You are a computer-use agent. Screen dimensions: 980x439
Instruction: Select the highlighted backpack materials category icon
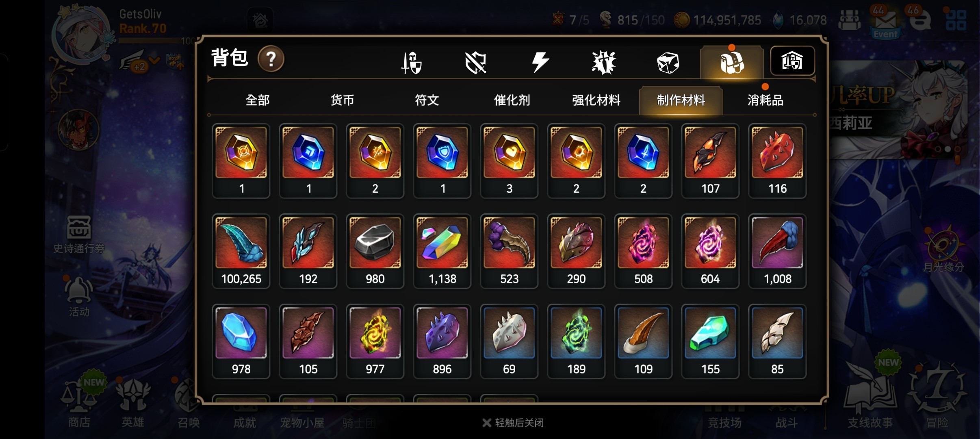coord(732,62)
